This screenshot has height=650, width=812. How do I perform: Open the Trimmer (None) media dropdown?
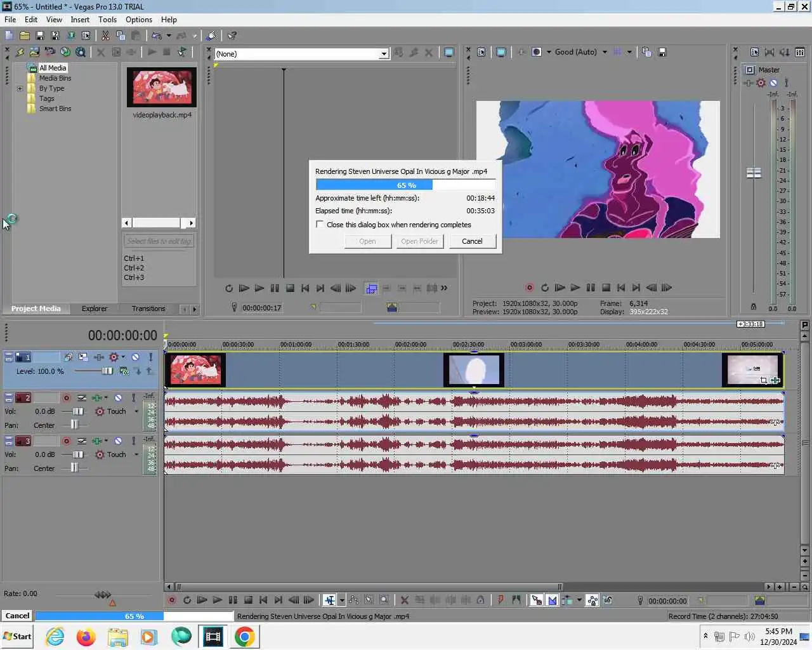[x=384, y=54]
